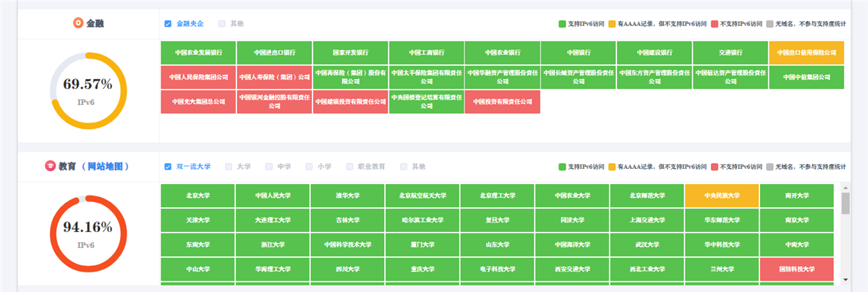This screenshot has height=292, width=868.
Task: Tick the 职业教育 checkbox
Action: coord(350,166)
